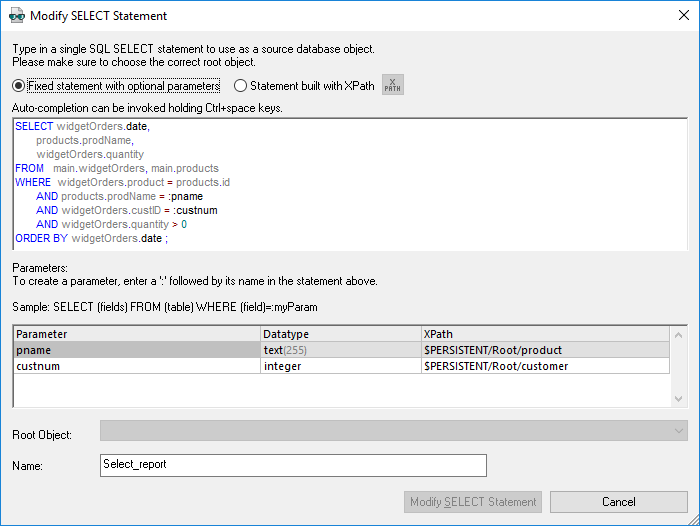Click the integer datatype cell

coord(340,366)
